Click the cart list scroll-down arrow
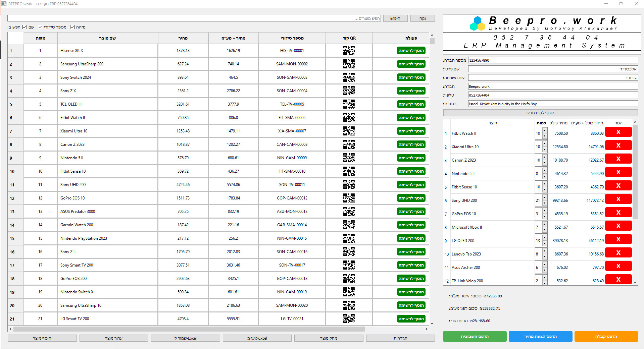The image size is (644, 349). (635, 283)
